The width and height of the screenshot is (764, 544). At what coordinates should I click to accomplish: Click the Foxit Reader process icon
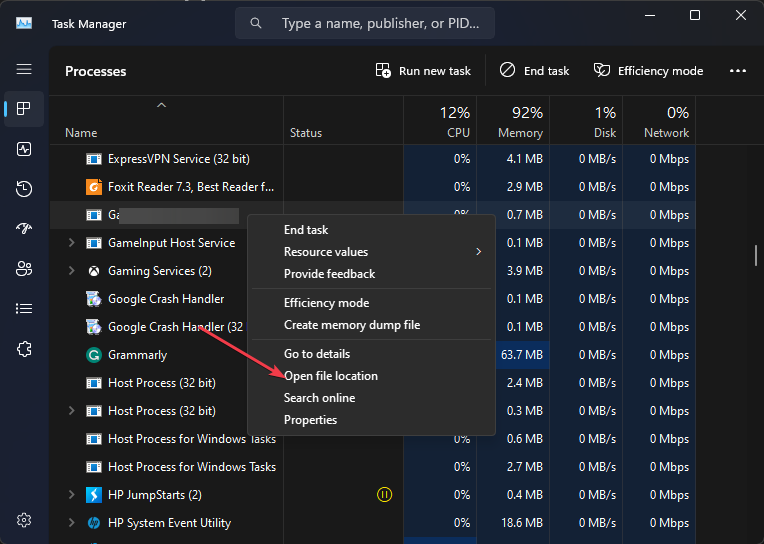(94, 187)
